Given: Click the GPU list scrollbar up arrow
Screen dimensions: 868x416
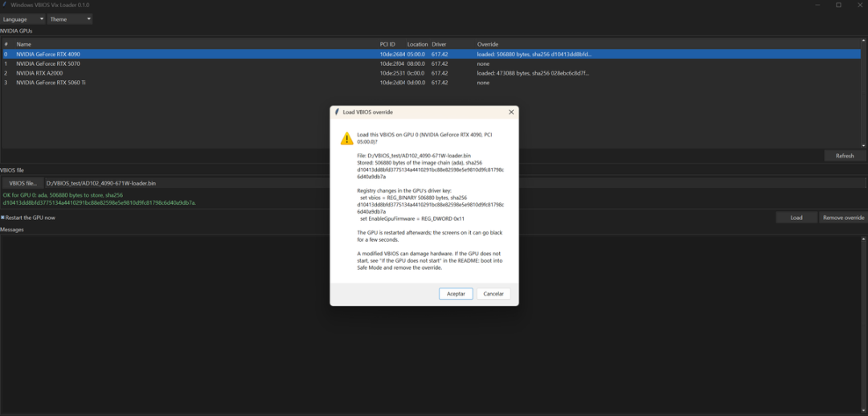Looking at the screenshot, I should pyautogui.click(x=863, y=40).
